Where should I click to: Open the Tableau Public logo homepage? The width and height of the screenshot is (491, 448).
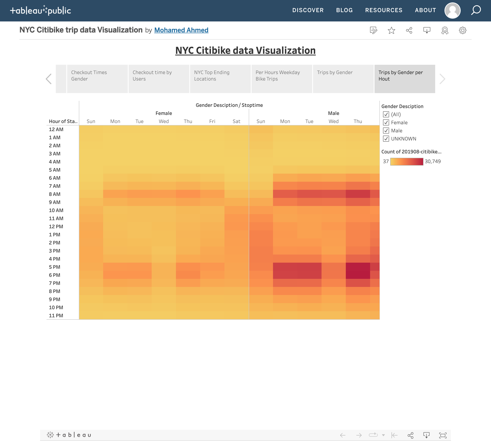pos(40,10)
